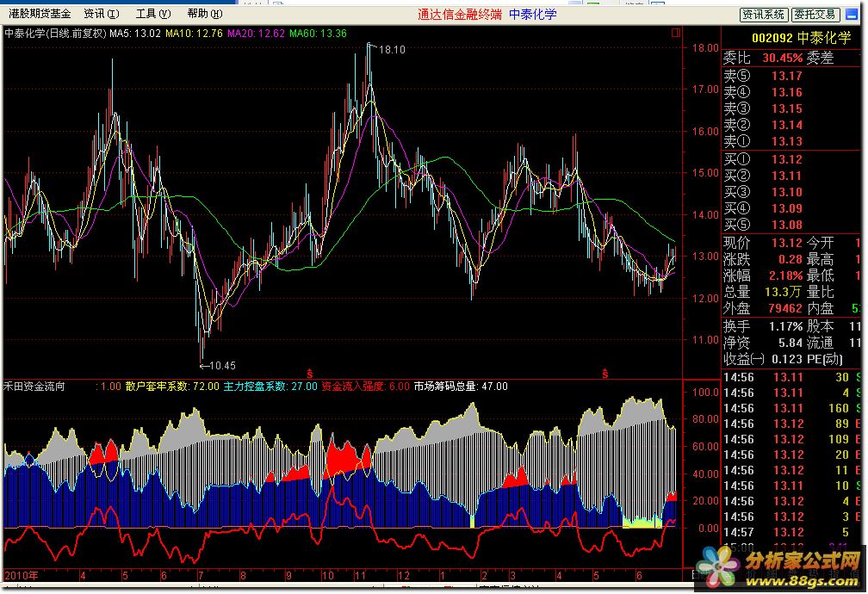The image size is (868, 594).
Task: Open the 港股期货基金 menu
Action: (x=40, y=14)
